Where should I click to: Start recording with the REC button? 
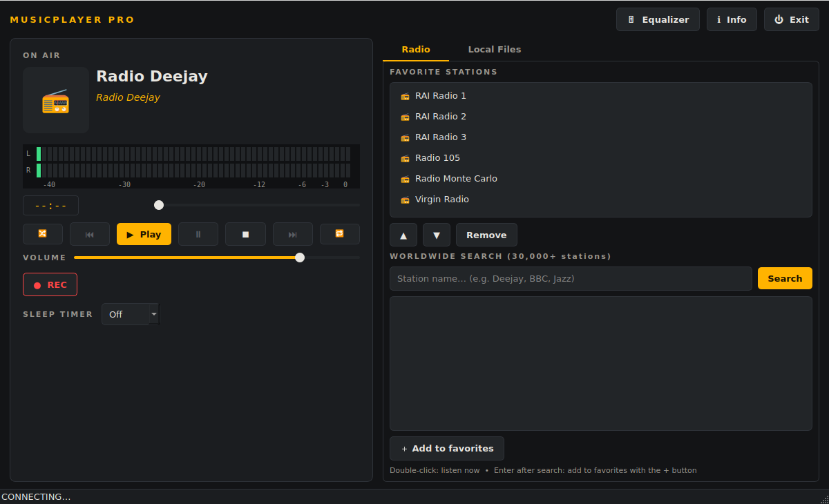coord(50,284)
